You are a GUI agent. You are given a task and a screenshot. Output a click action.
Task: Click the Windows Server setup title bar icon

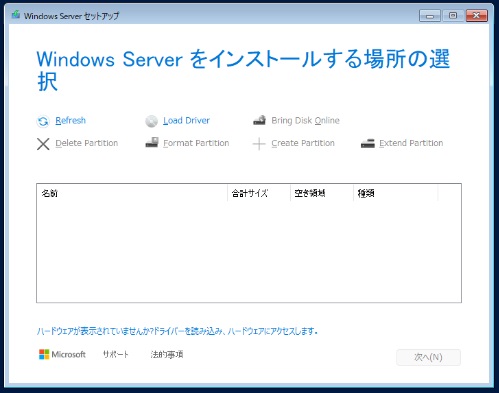point(16,15)
